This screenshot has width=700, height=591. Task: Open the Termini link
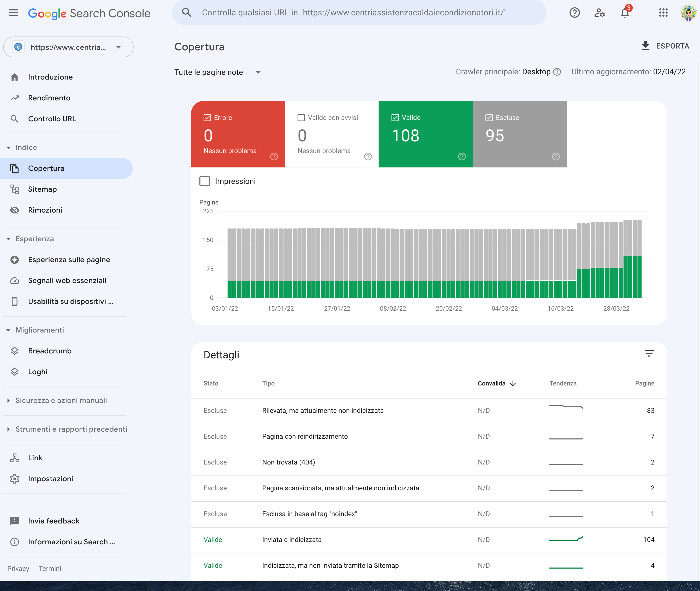(x=50, y=569)
